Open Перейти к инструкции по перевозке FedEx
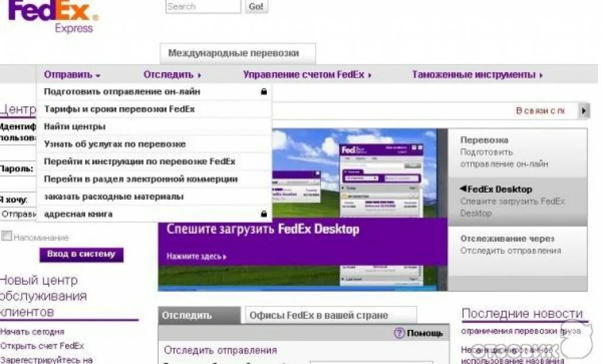Image resolution: width=602 pixels, height=364 pixels. (x=155, y=161)
